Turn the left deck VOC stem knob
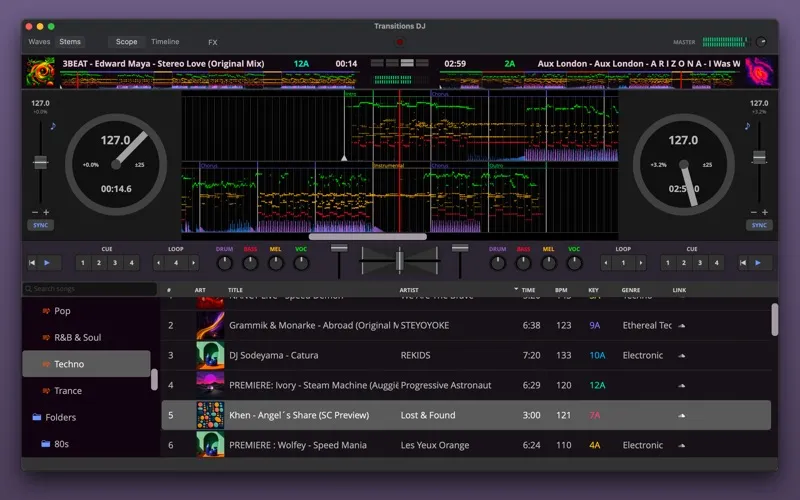Viewport: 800px width, 500px height. (x=301, y=263)
